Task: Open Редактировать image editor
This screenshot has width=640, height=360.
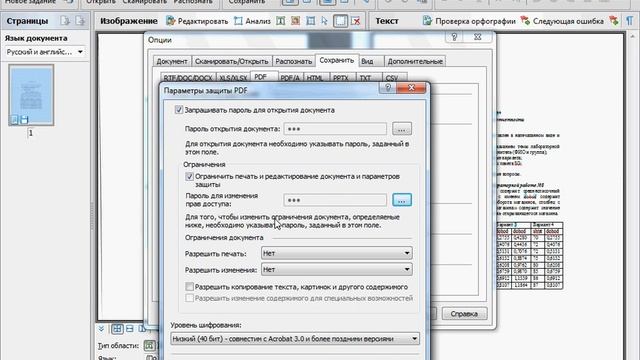Action: tap(197, 21)
